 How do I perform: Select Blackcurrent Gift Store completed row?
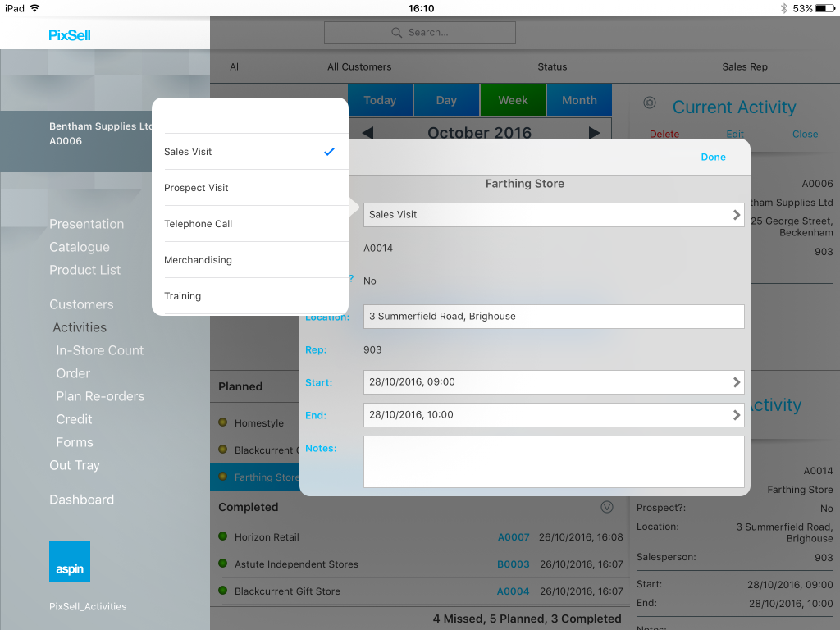(x=419, y=591)
